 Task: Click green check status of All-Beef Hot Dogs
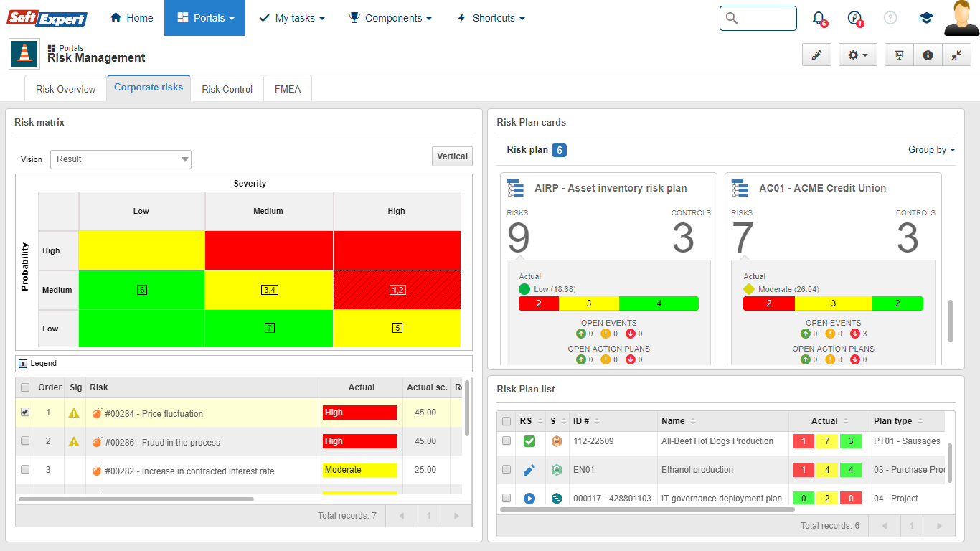(529, 441)
